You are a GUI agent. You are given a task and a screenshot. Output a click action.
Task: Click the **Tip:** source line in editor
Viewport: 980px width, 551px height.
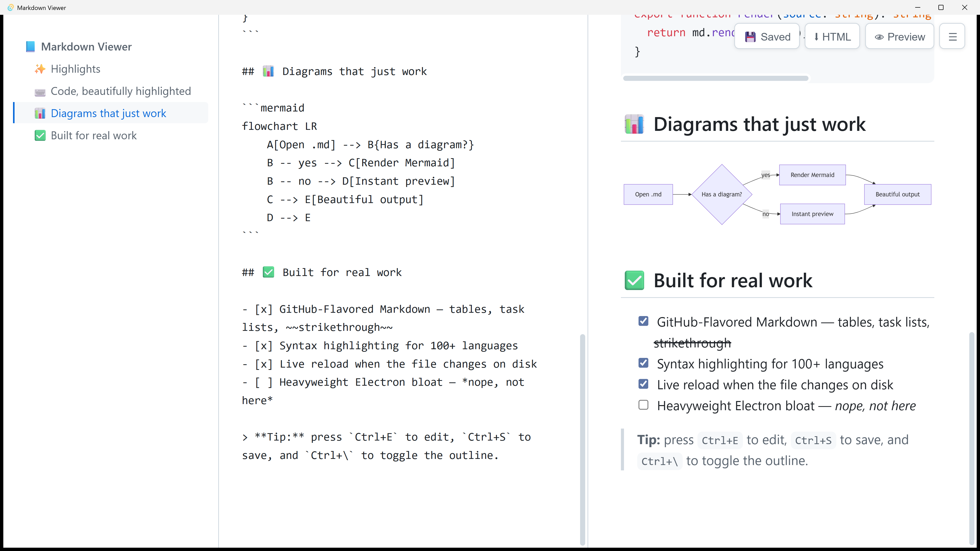point(386,437)
